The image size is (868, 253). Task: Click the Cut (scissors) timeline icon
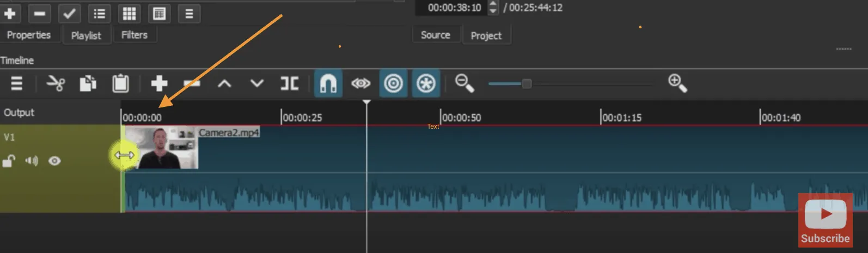click(56, 83)
